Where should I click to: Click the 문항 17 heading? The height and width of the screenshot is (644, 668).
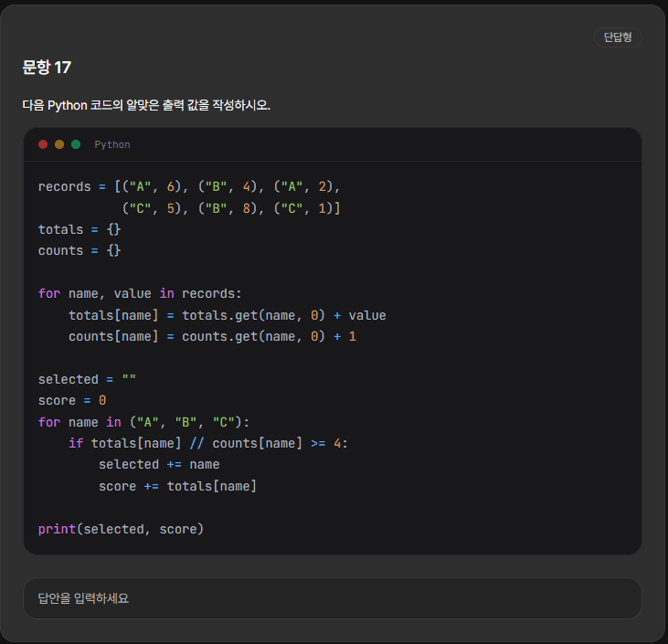click(x=47, y=68)
